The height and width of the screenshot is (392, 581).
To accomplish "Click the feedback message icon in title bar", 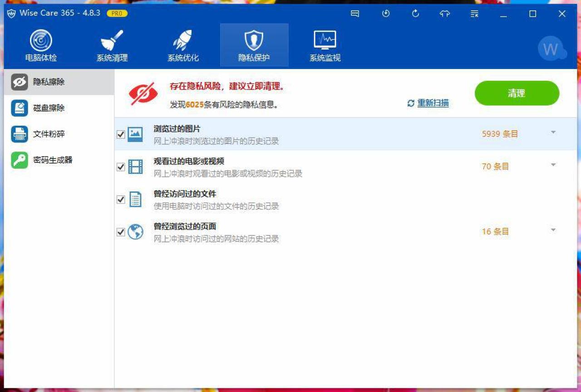I will point(355,14).
